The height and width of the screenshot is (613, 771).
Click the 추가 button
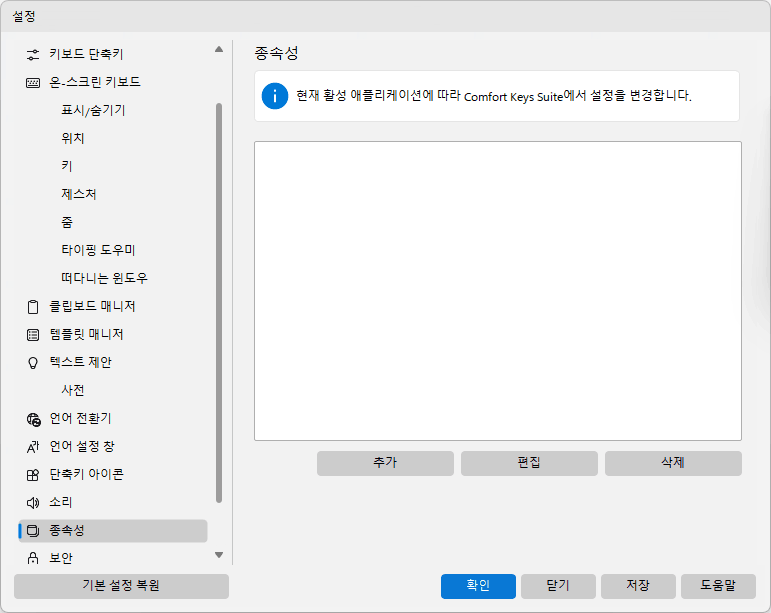point(385,463)
